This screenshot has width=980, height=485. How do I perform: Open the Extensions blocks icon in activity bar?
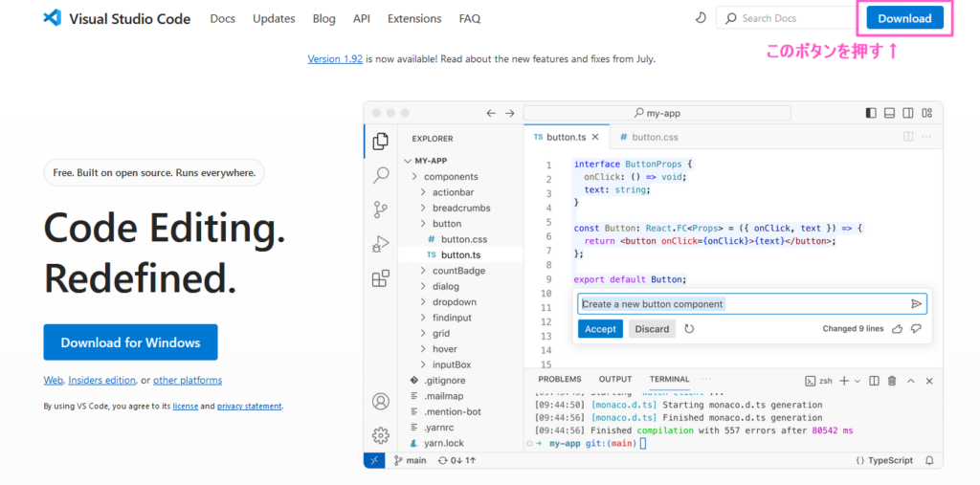click(380, 278)
